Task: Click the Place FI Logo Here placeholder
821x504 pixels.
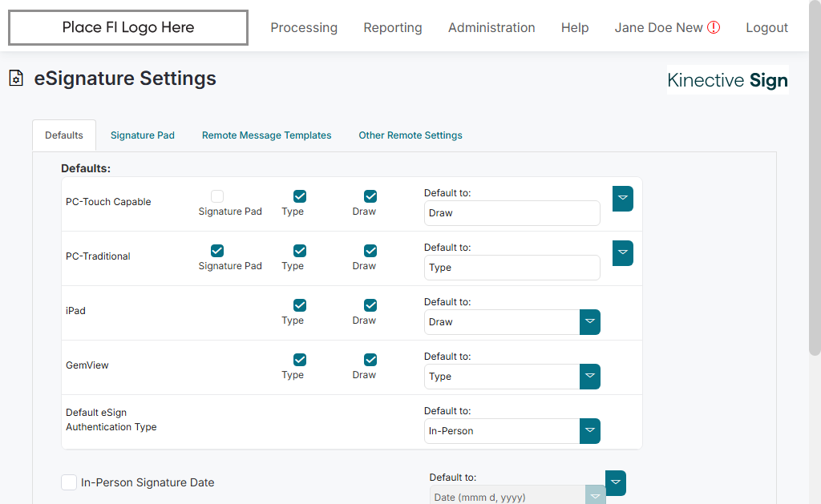Action: tap(128, 28)
